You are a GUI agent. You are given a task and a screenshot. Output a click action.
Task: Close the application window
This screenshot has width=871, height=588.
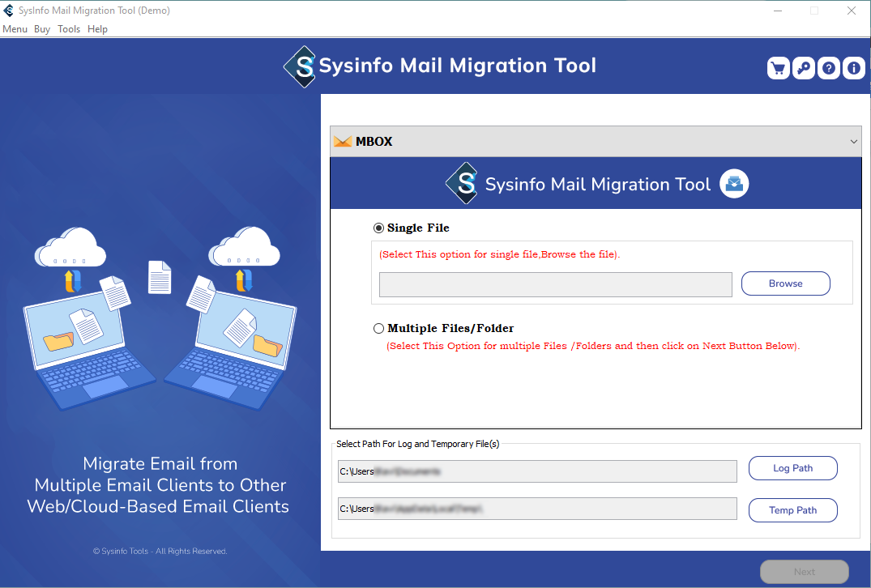pos(851,11)
